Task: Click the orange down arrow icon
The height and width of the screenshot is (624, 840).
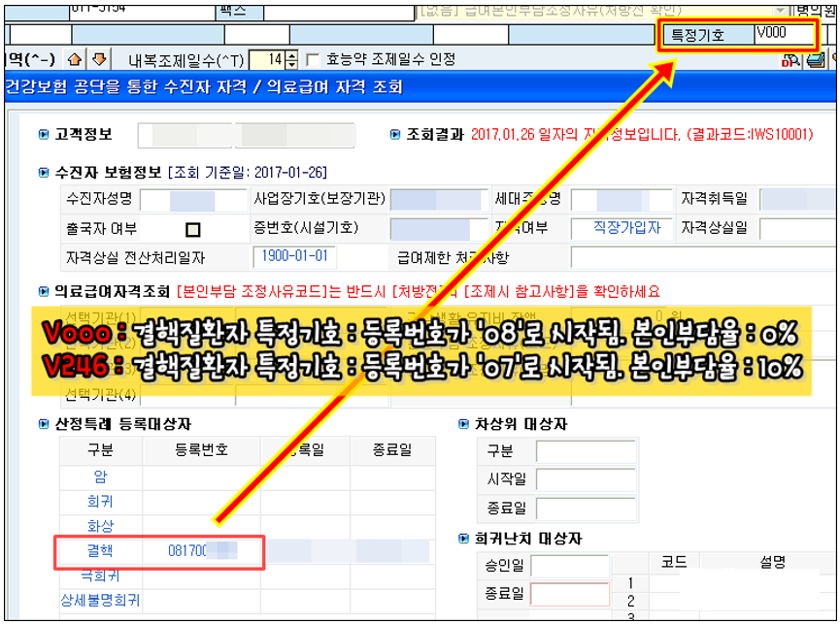Action: [97, 60]
